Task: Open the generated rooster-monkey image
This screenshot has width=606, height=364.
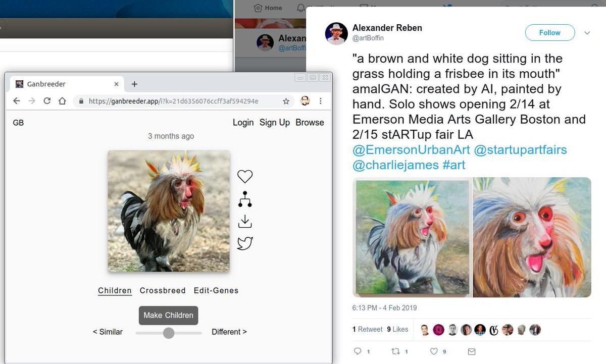Action: pyautogui.click(x=169, y=211)
